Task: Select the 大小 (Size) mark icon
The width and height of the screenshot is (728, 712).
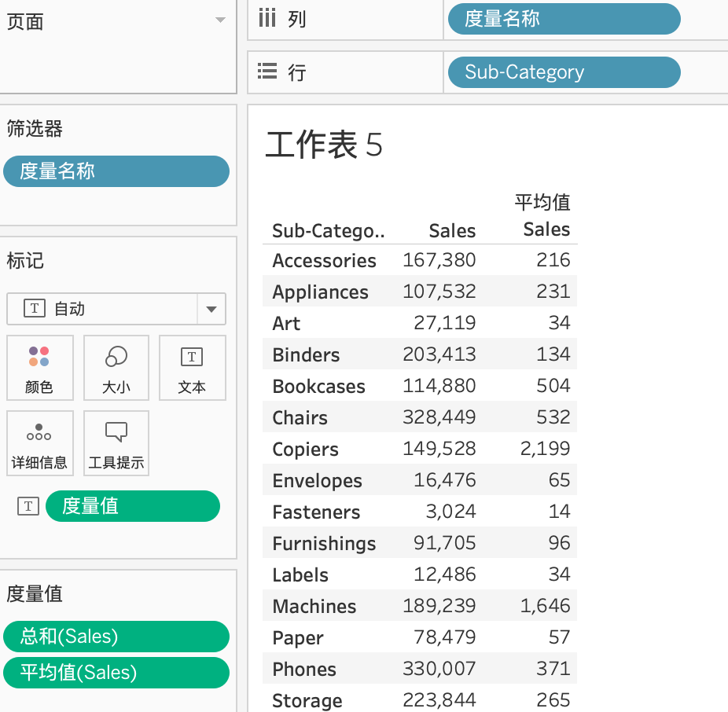Action: (116, 368)
